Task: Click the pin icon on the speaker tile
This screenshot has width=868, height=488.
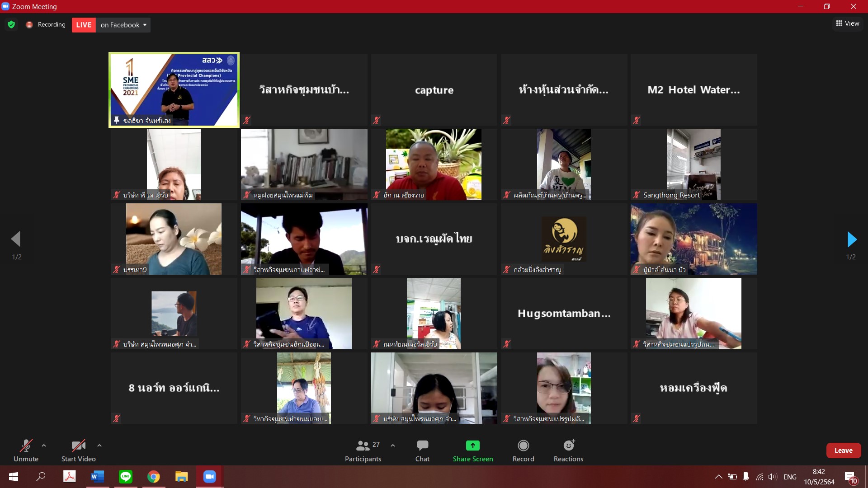Action: click(x=117, y=120)
